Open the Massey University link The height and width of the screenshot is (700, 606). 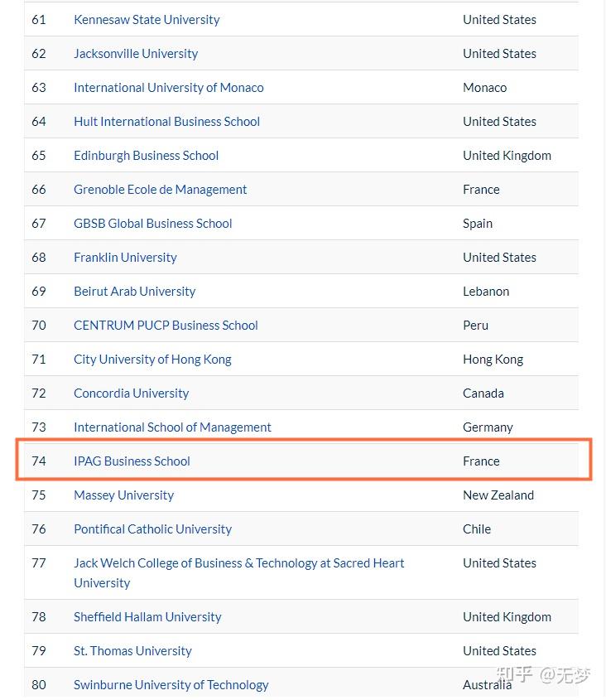point(123,495)
